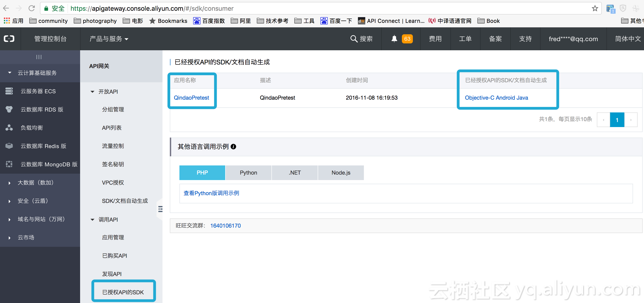Click next page arrow in pagination

click(x=631, y=120)
